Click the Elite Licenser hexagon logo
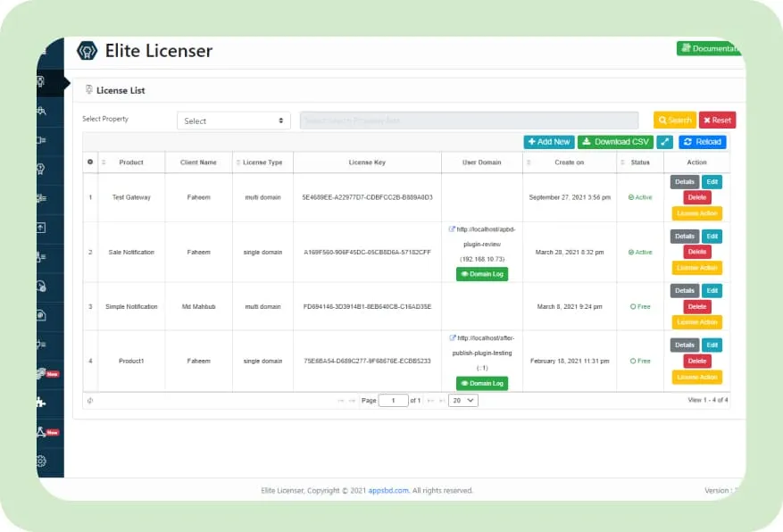Screen dimensions: 783x532 [x=87, y=51]
